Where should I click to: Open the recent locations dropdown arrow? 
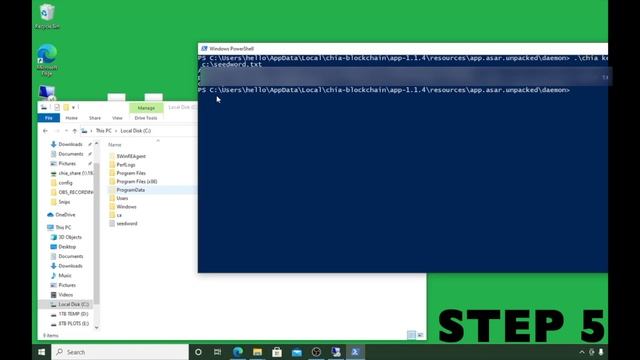point(66,131)
